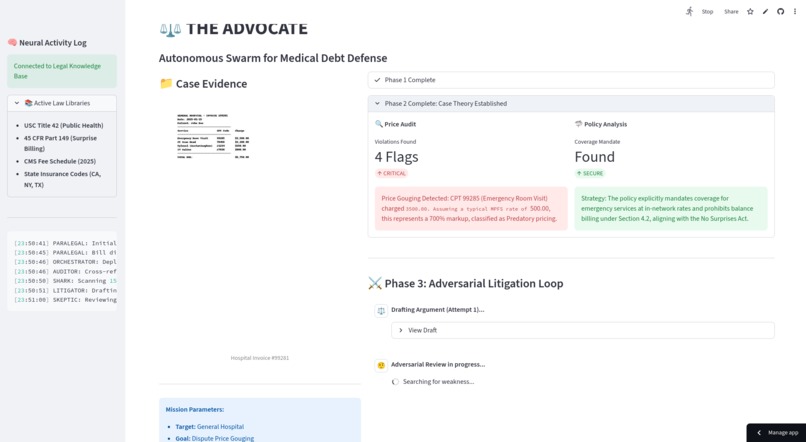The height and width of the screenshot is (442, 806).
Task: Click the Price Gouging Detected alert box
Action: click(x=471, y=208)
